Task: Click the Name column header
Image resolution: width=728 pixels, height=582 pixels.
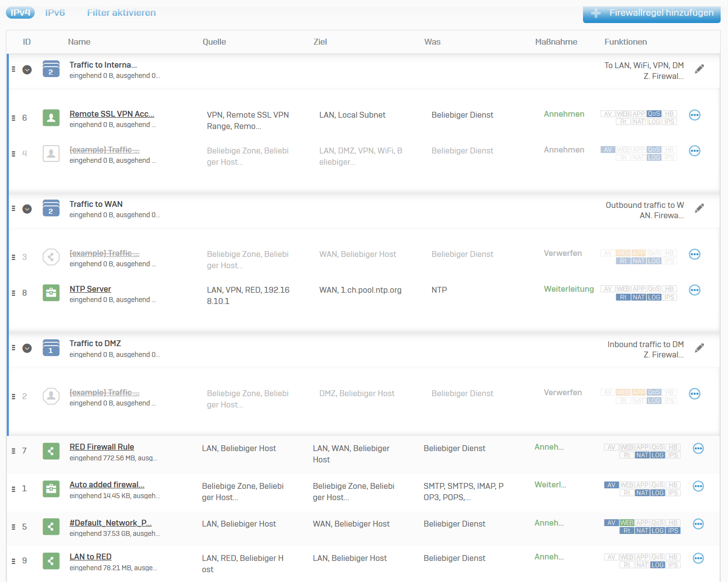Action: coord(79,42)
